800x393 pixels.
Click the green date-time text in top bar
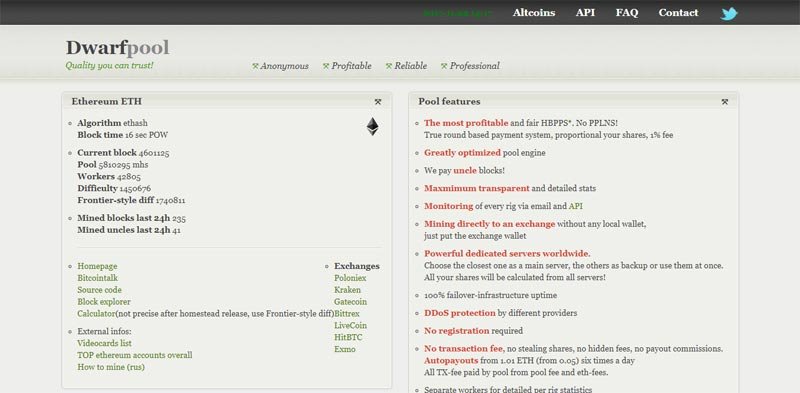458,13
